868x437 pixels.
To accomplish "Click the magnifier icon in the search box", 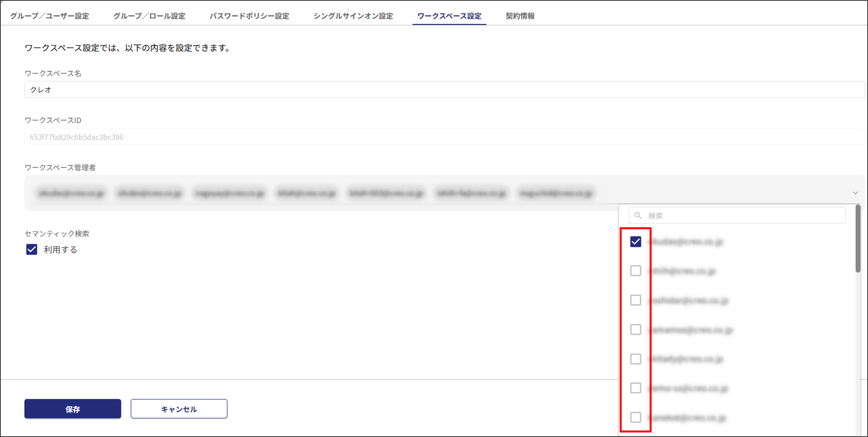I will [x=638, y=215].
